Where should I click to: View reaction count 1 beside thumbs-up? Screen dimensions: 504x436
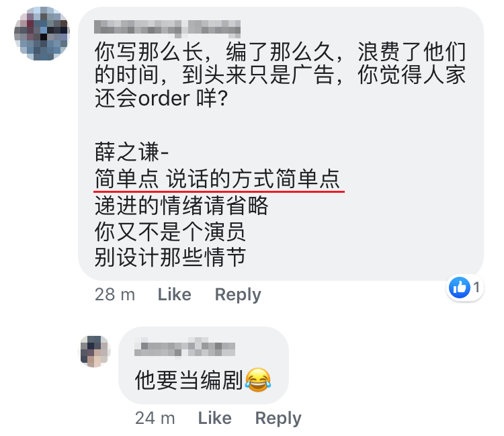(476, 288)
